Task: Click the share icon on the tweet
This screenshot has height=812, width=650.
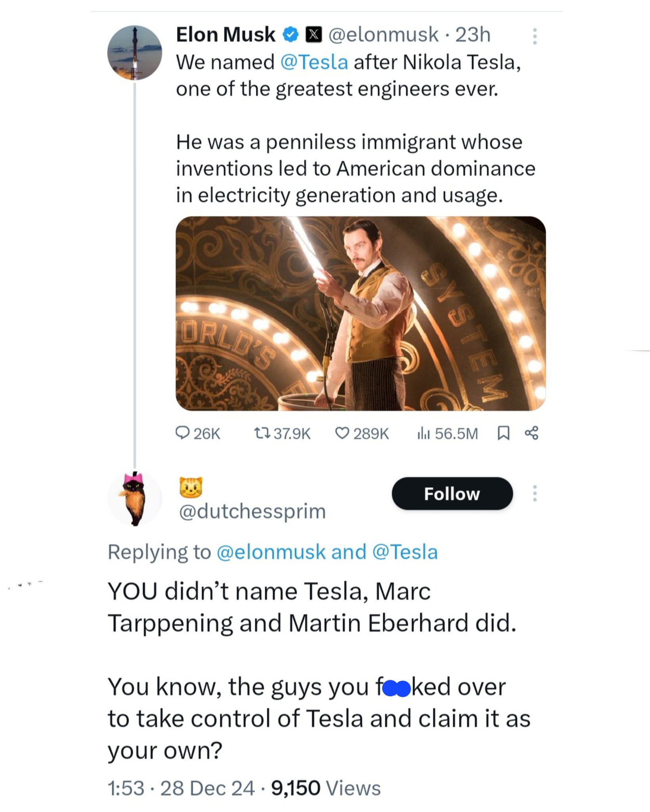Action: click(x=531, y=433)
